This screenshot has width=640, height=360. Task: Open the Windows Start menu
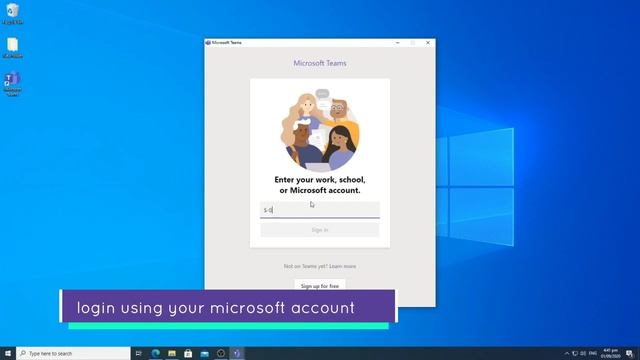pos(8,353)
